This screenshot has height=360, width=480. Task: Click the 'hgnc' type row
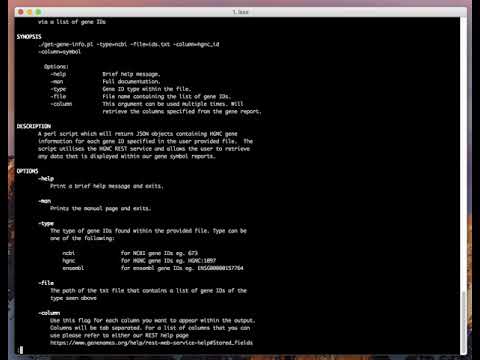[x=139, y=260]
